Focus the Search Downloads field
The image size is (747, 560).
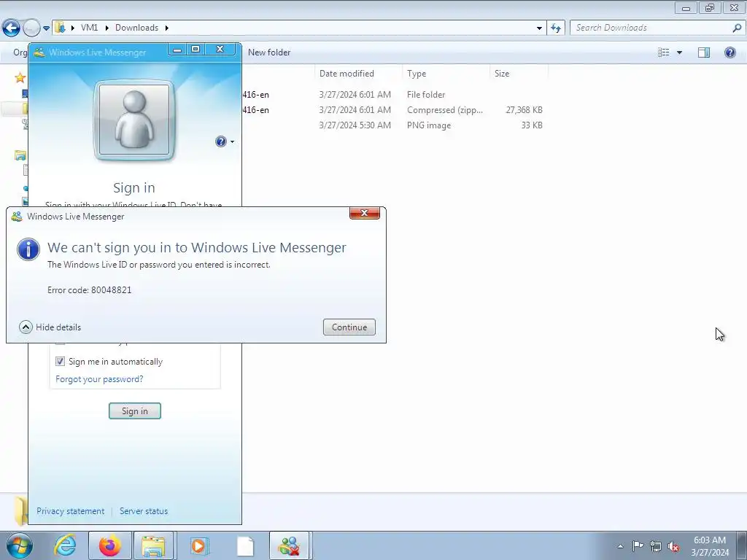[x=653, y=28]
